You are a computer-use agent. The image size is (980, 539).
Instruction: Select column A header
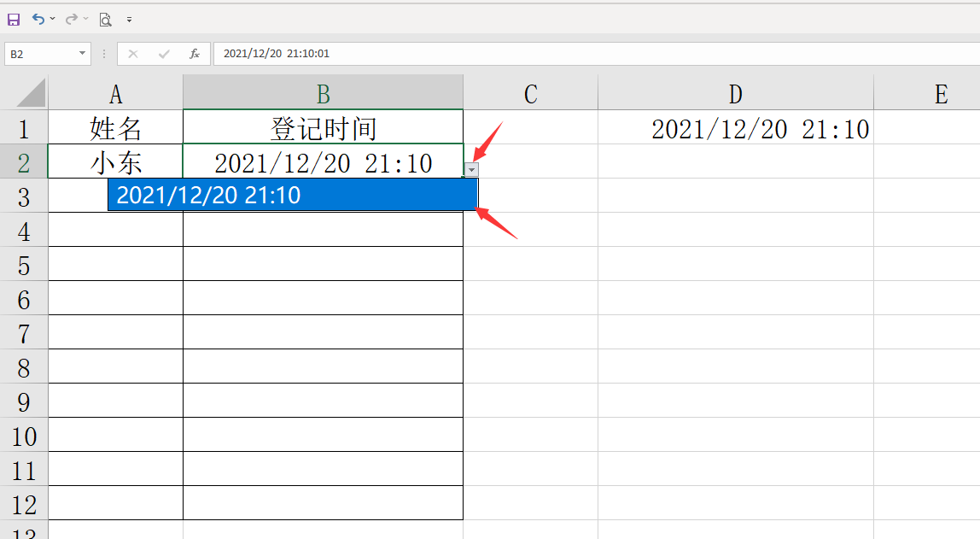click(115, 93)
